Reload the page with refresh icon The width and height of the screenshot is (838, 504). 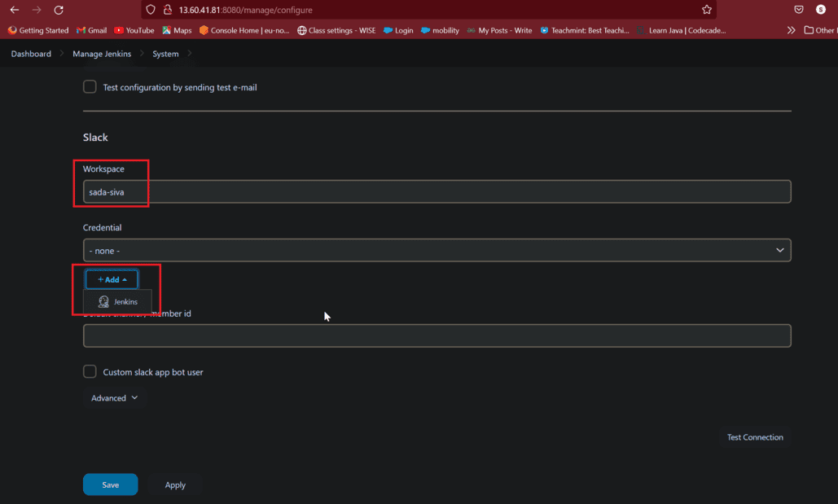tap(59, 10)
